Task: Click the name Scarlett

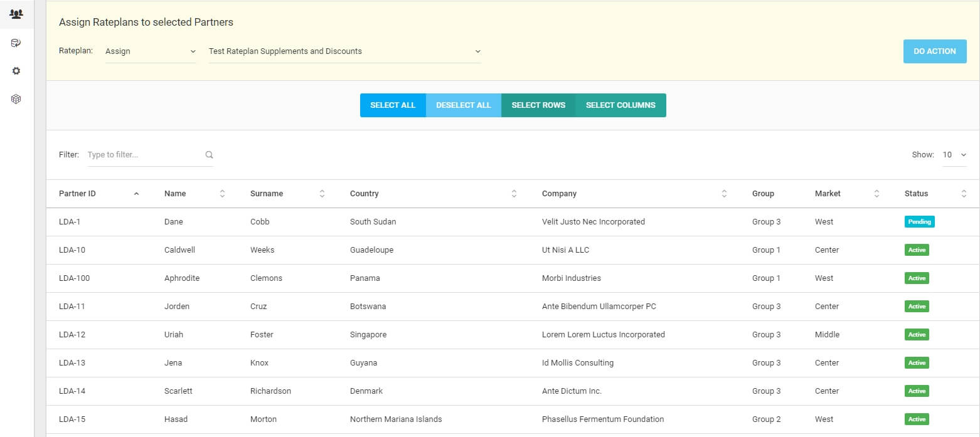Action: tap(178, 391)
